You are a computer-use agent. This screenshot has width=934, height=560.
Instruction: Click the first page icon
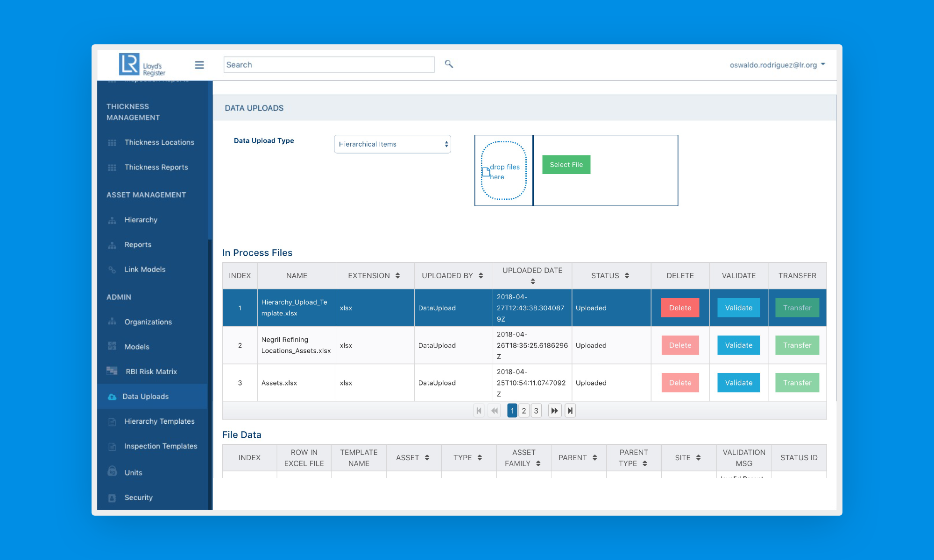click(x=479, y=411)
